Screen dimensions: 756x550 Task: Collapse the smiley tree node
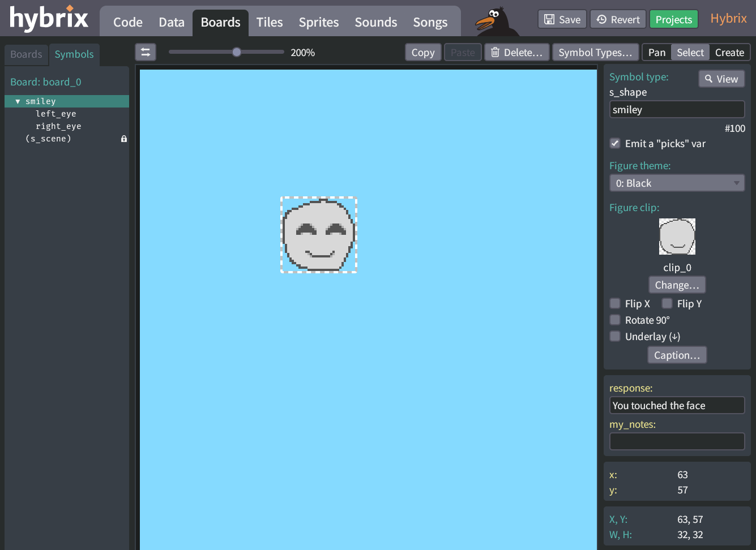(x=18, y=101)
